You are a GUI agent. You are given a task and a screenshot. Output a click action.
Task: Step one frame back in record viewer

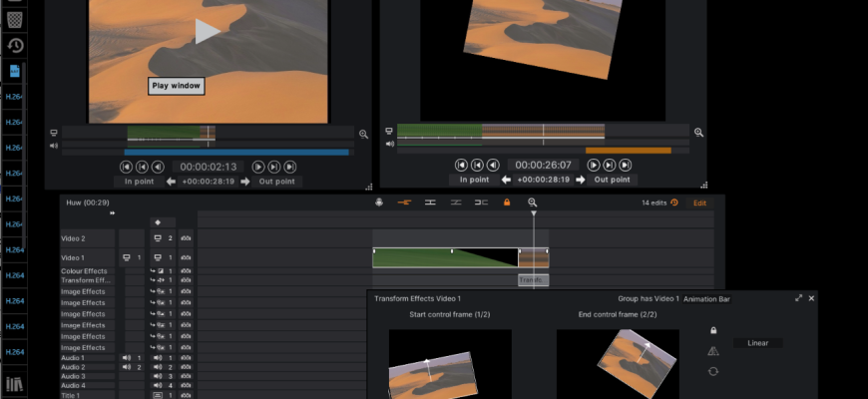(493, 165)
